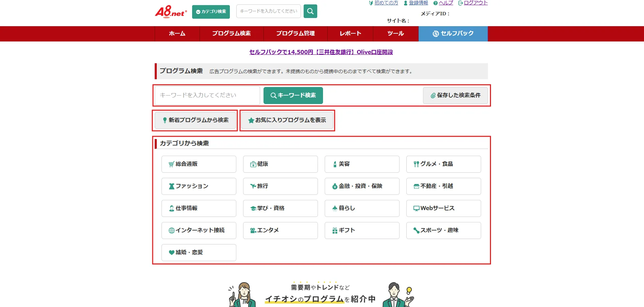Screen dimensions: 644x307
Task: Focus the header keyword input field
Action: point(269,11)
